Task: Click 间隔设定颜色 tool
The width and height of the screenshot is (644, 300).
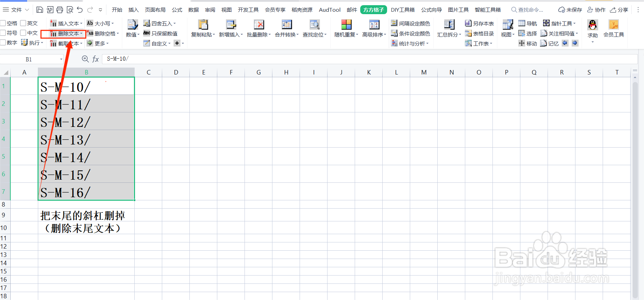Action: click(411, 23)
